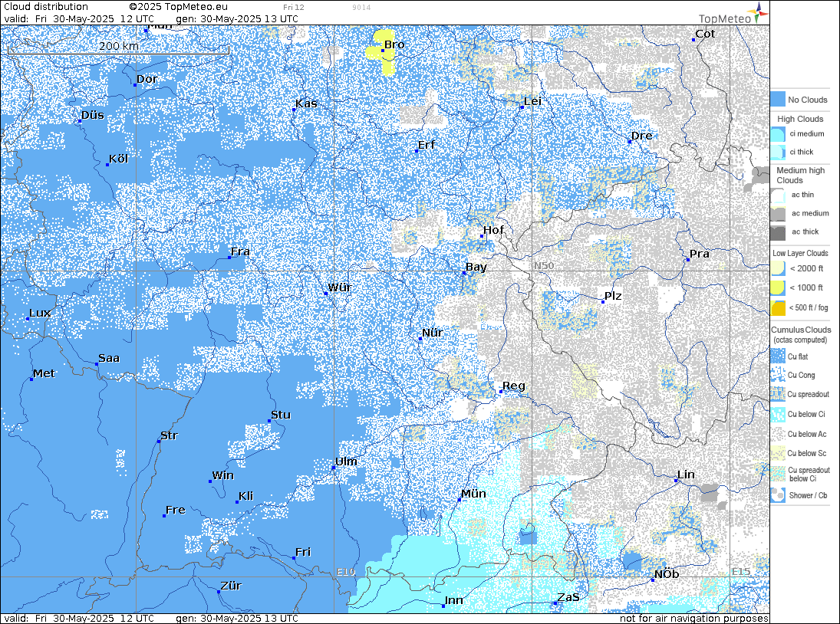Click the Nür city label

tap(433, 333)
